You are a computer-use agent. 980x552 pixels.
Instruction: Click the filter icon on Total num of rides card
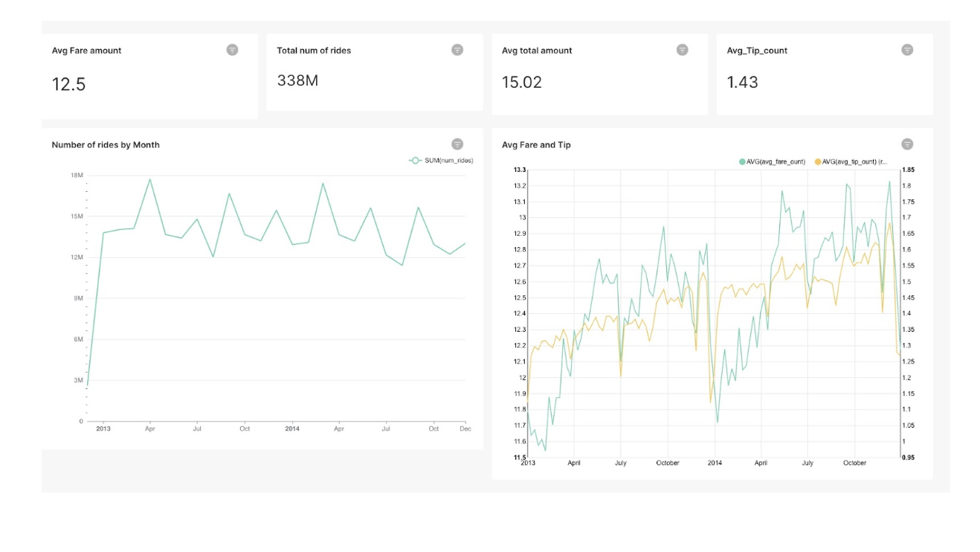(x=457, y=51)
